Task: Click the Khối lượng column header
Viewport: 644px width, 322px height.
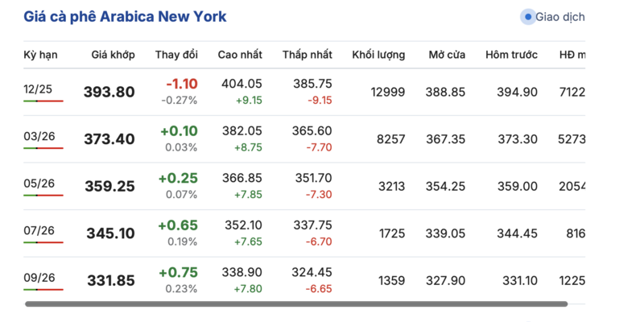Action: coord(378,55)
